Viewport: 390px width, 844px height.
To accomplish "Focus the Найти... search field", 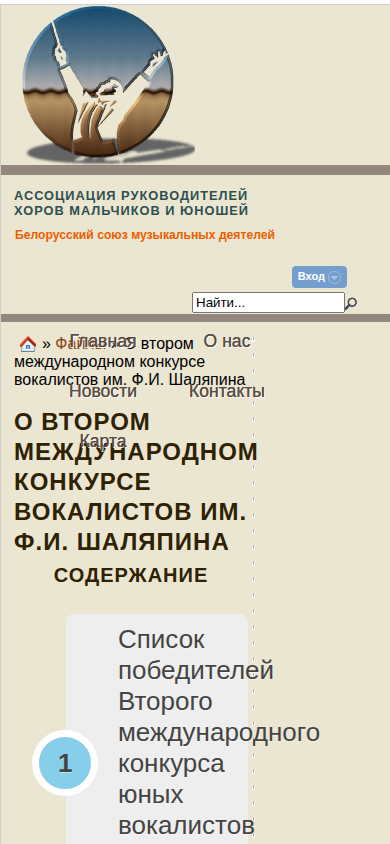I will tap(268, 303).
